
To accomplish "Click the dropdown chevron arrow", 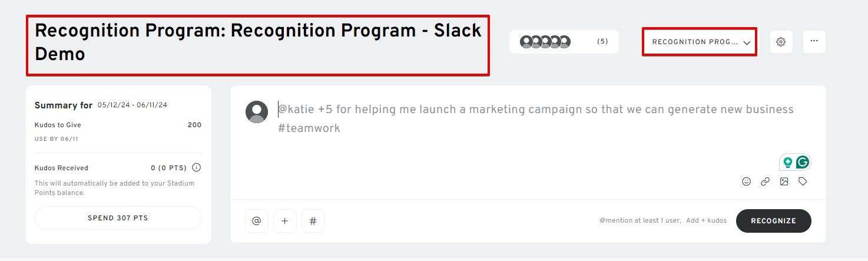I will click(747, 43).
